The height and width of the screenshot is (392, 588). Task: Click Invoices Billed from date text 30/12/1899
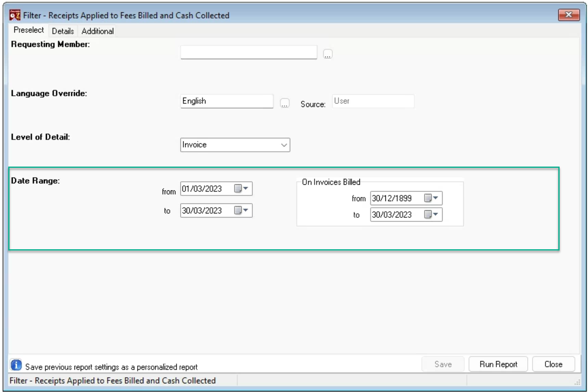(x=392, y=198)
